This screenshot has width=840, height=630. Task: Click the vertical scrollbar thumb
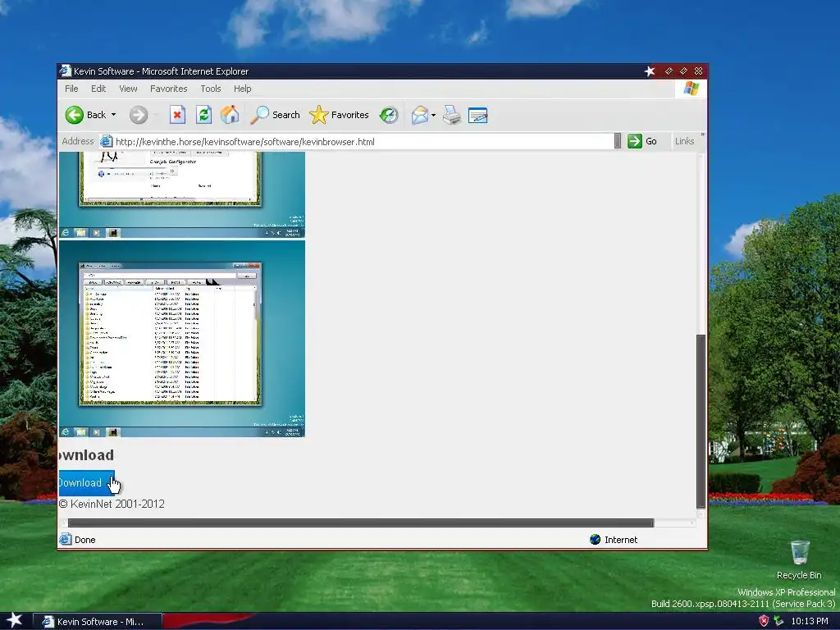(x=701, y=421)
